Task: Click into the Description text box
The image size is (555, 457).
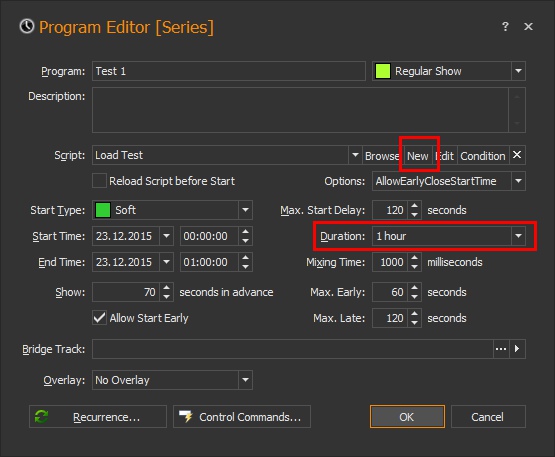Action: 300,110
